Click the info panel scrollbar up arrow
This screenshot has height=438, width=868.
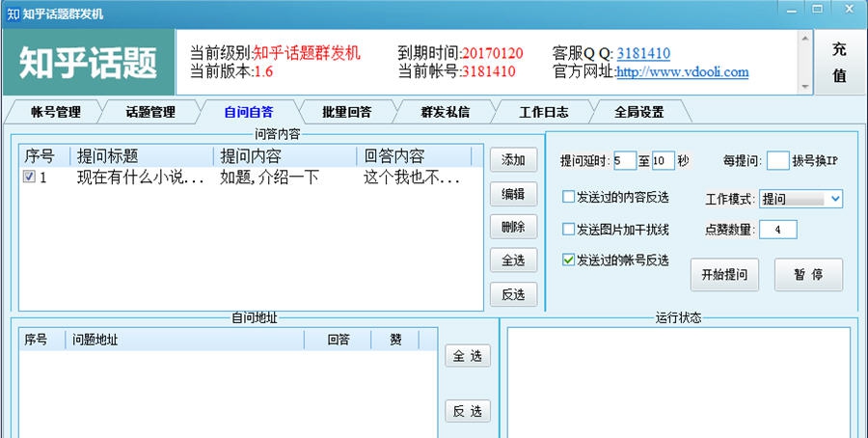click(x=805, y=37)
